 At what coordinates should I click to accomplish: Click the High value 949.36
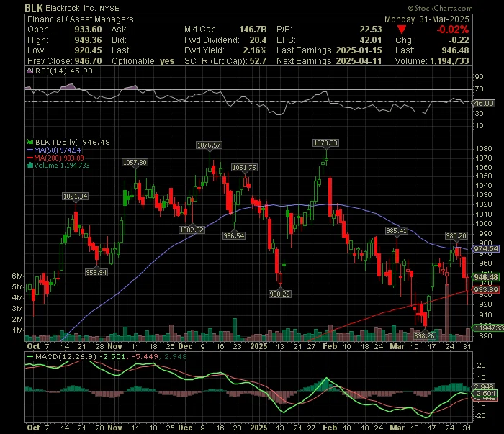[x=88, y=40]
